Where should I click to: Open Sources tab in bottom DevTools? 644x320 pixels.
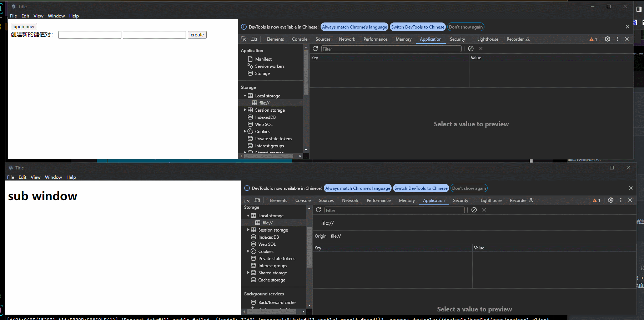(x=326, y=200)
